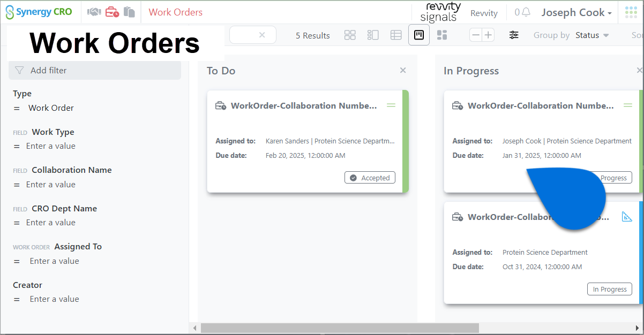Click the Synergy CRO logo
Image resolution: width=644 pixels, height=335 pixels.
(38, 12)
